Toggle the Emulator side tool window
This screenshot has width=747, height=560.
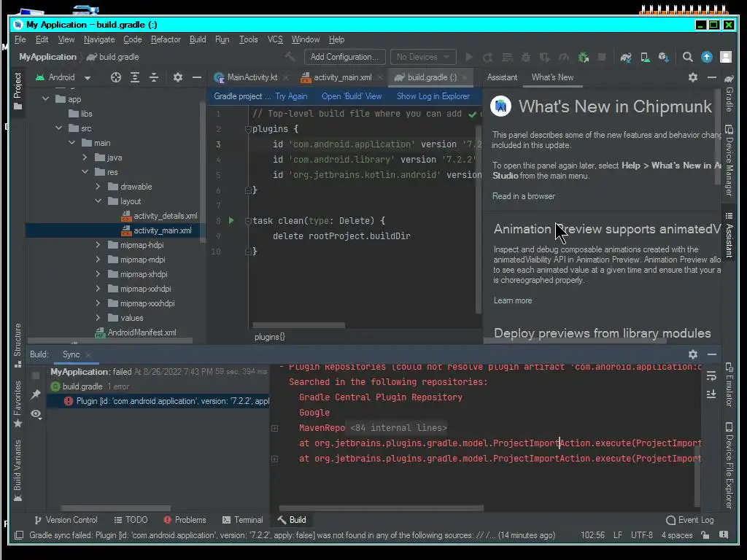[x=729, y=385]
